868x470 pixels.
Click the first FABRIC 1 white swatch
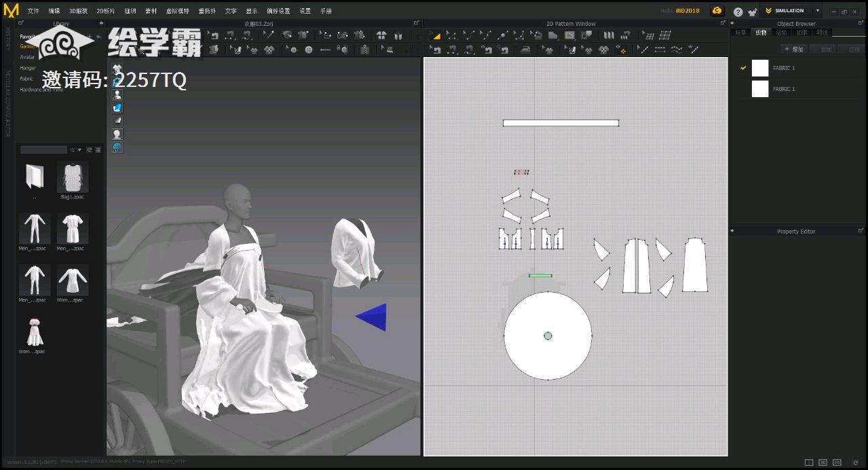[x=760, y=68]
